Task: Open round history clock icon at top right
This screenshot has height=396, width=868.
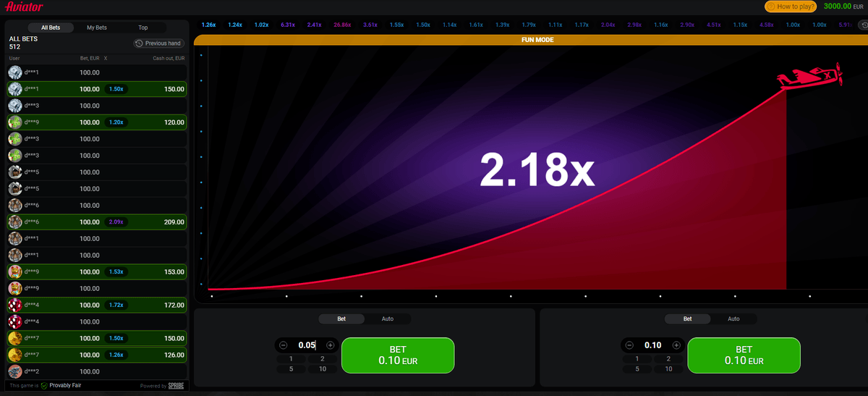Action: (x=861, y=25)
